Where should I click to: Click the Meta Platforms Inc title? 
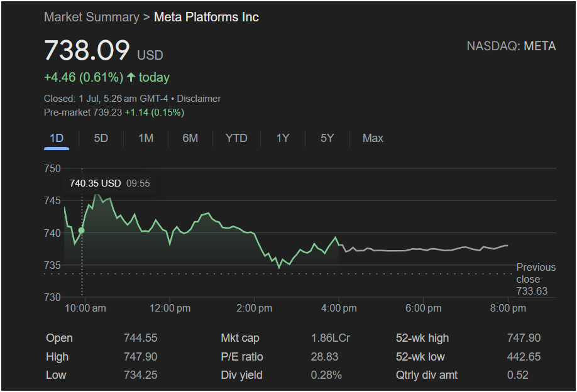coord(206,17)
